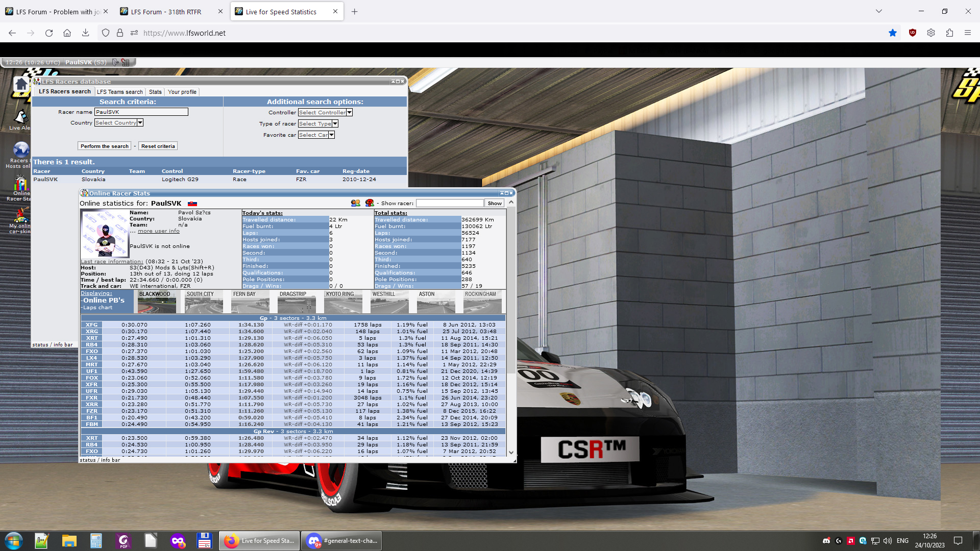Open My online car-skins icon

pos(21,215)
